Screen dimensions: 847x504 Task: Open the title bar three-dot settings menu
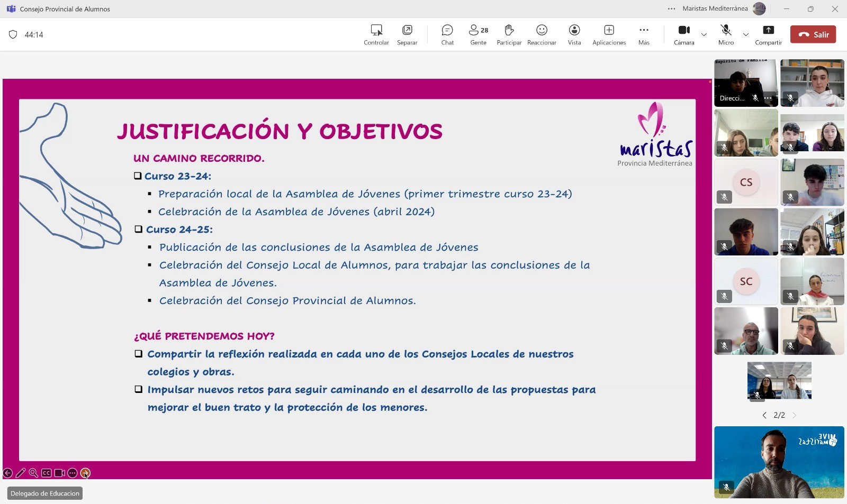coord(671,8)
